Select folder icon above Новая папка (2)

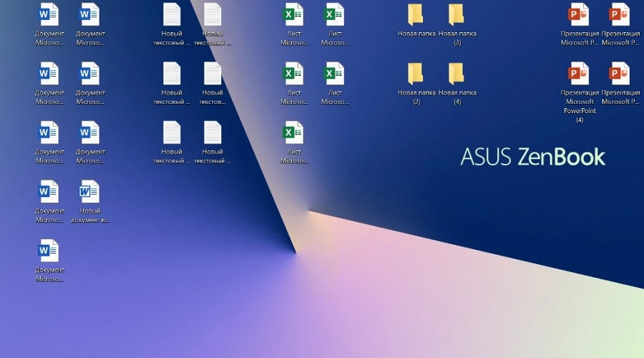point(416,15)
